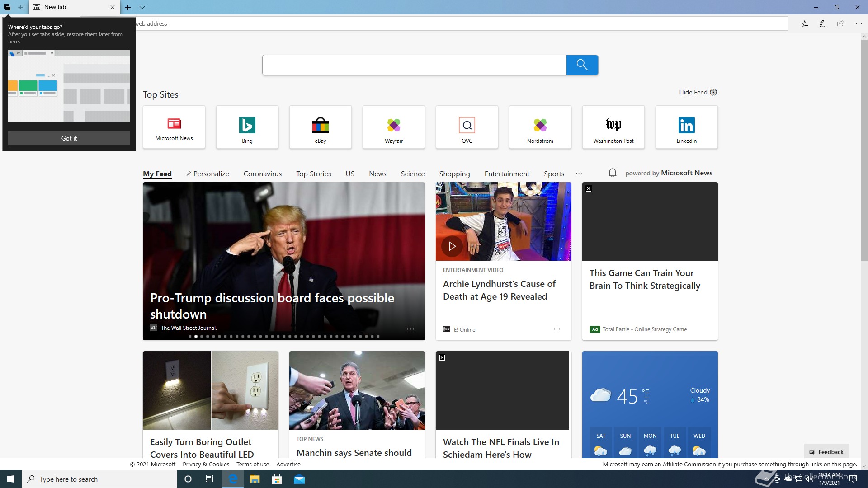Open LinkedIn top site tile
This screenshot has height=488, width=868.
tap(687, 127)
